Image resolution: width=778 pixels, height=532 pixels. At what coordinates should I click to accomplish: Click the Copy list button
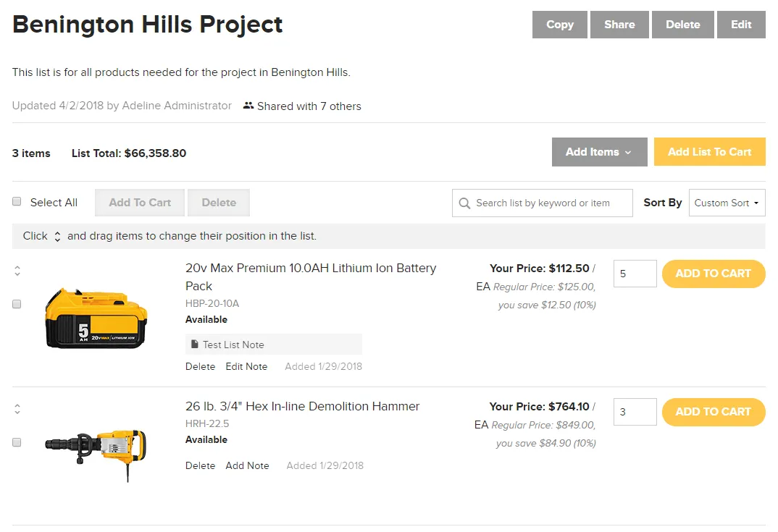pos(560,25)
